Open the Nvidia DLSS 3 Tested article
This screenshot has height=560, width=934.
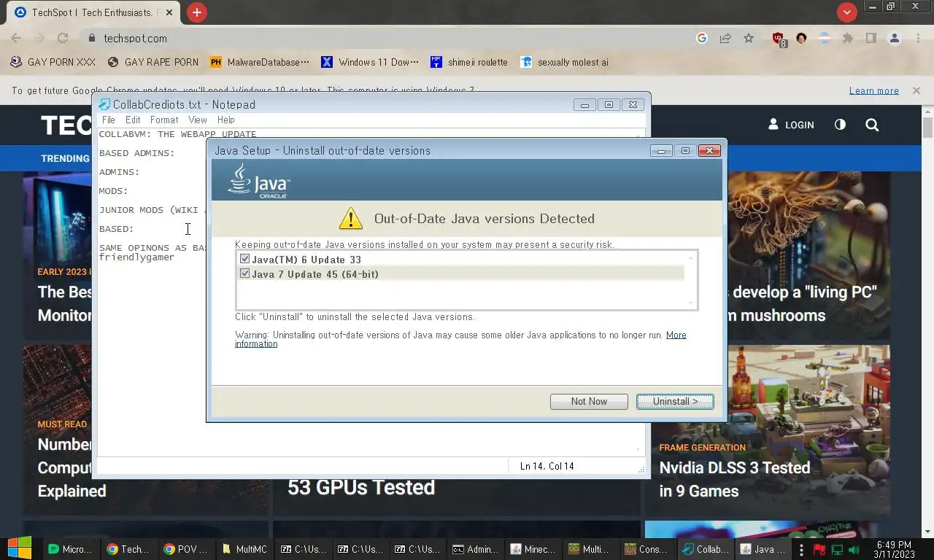coord(735,479)
